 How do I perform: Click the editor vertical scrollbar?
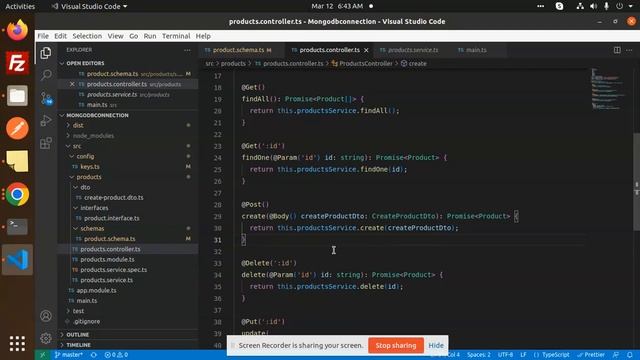(636, 182)
